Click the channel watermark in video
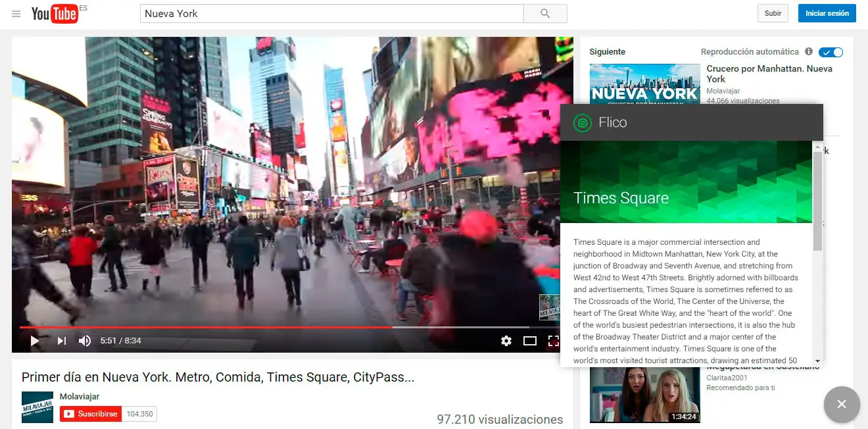Viewport: 868px width, 429px height. 549,307
